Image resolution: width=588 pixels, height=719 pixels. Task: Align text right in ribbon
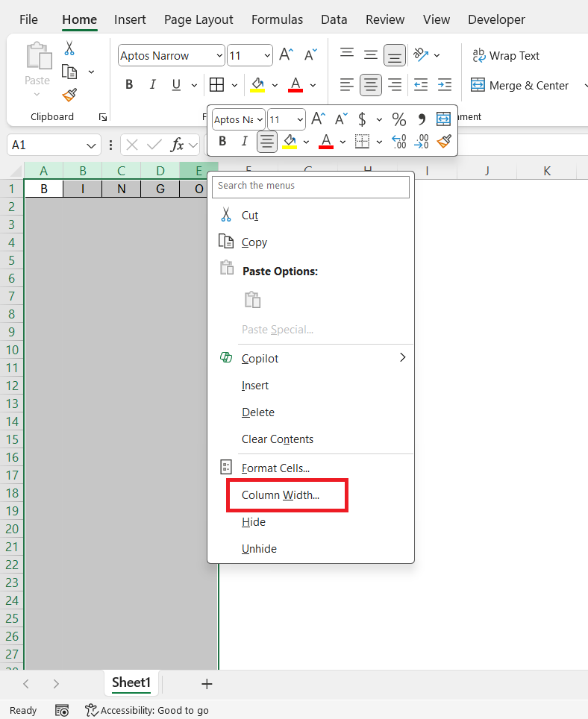tap(395, 85)
